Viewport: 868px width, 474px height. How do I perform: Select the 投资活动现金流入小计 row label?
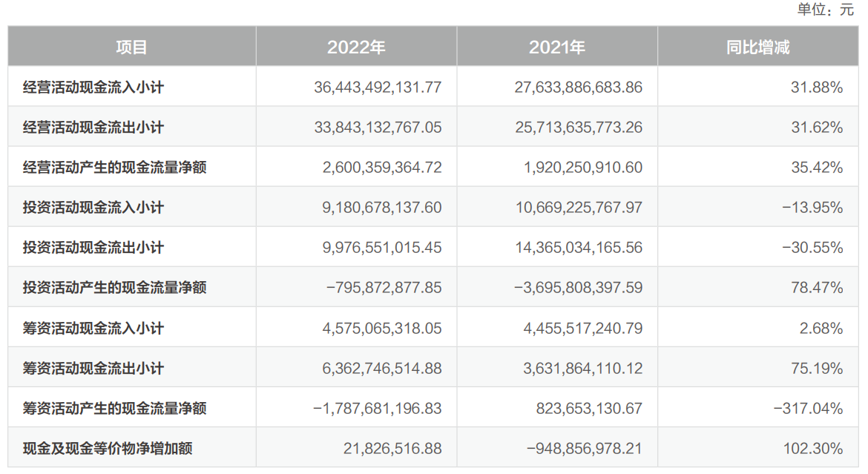pyautogui.click(x=93, y=208)
